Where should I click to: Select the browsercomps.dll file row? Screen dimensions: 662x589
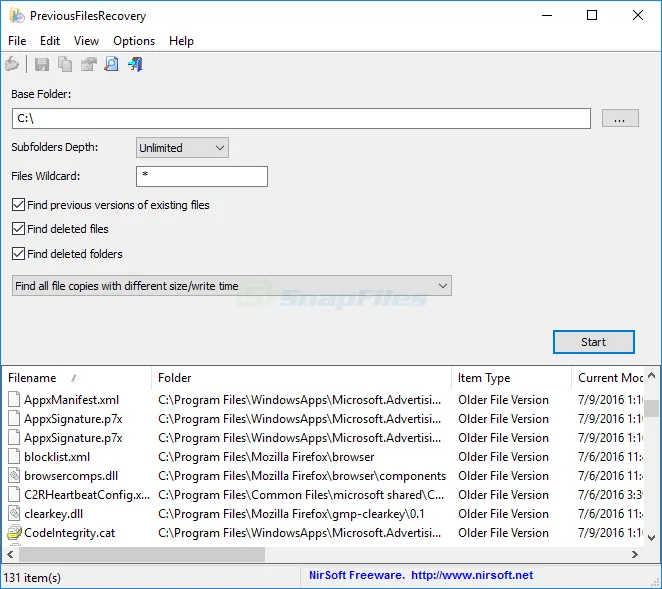coord(323,476)
